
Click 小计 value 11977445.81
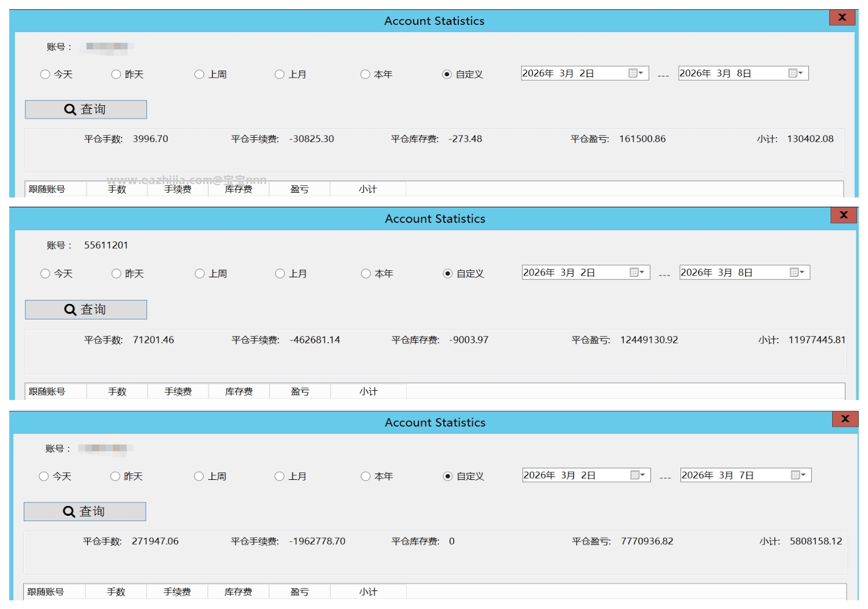817,340
